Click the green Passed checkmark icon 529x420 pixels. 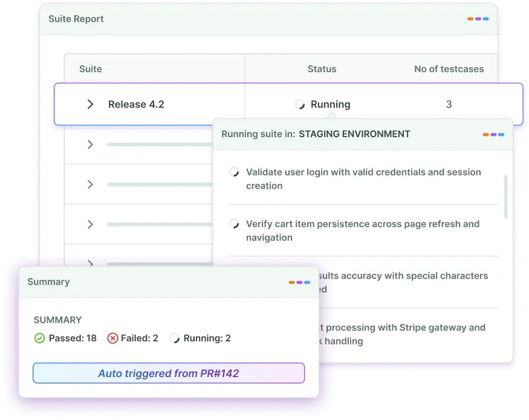(39, 338)
